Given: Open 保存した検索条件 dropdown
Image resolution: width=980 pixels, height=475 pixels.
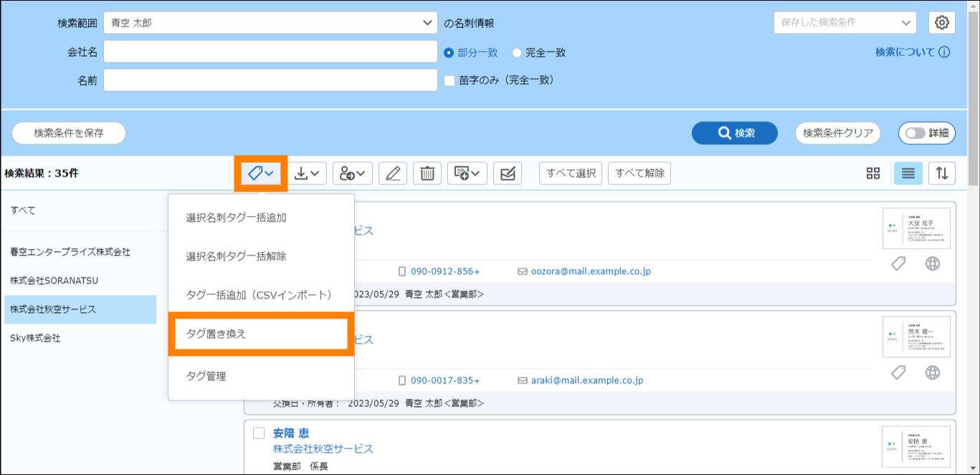Looking at the screenshot, I should (x=845, y=23).
